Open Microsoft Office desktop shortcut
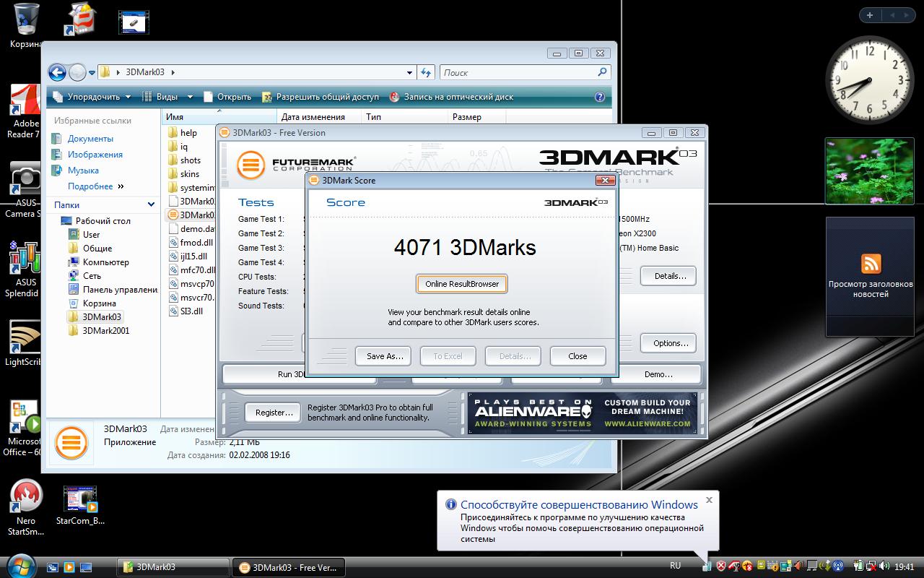The width and height of the screenshot is (924, 578). click(24, 428)
